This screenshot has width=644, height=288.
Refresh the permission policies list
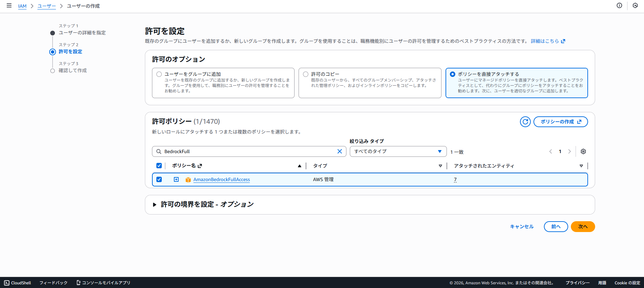pos(525,122)
